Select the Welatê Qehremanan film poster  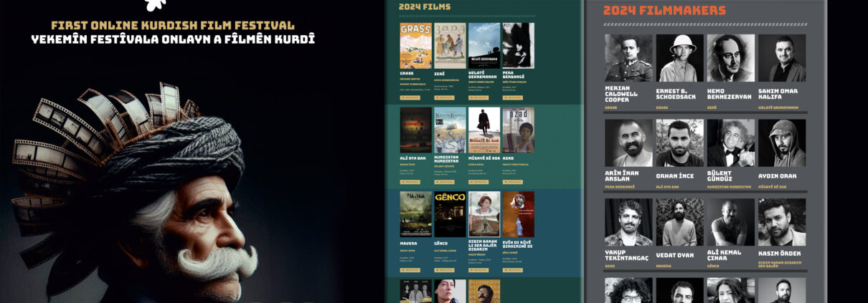(484, 46)
